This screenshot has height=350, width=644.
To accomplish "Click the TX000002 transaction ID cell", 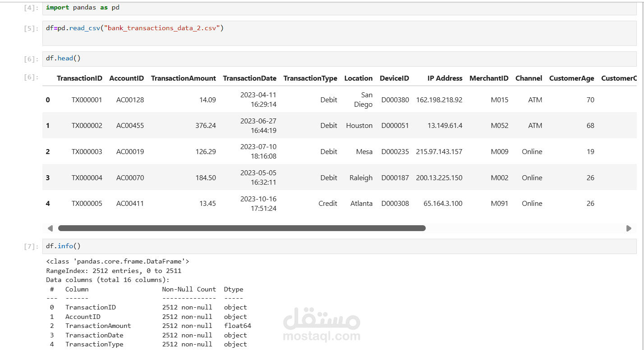I will (87, 126).
